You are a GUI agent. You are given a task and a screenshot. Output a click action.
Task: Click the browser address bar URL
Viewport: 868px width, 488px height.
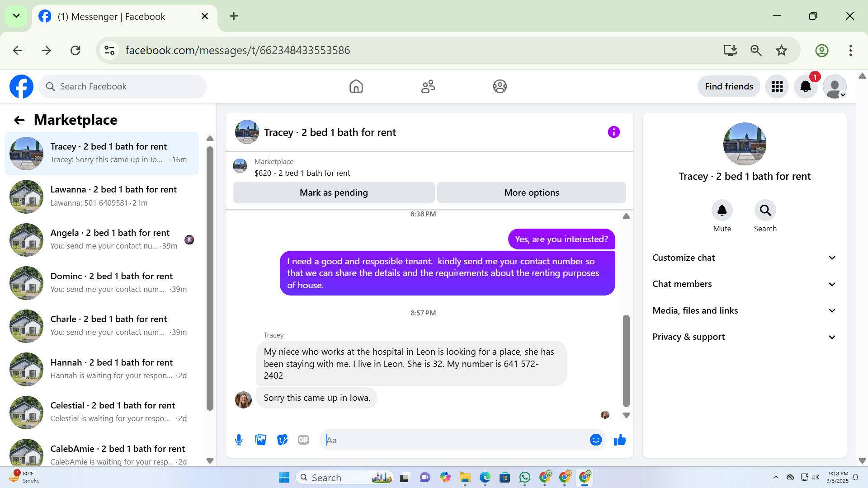pyautogui.click(x=238, y=50)
